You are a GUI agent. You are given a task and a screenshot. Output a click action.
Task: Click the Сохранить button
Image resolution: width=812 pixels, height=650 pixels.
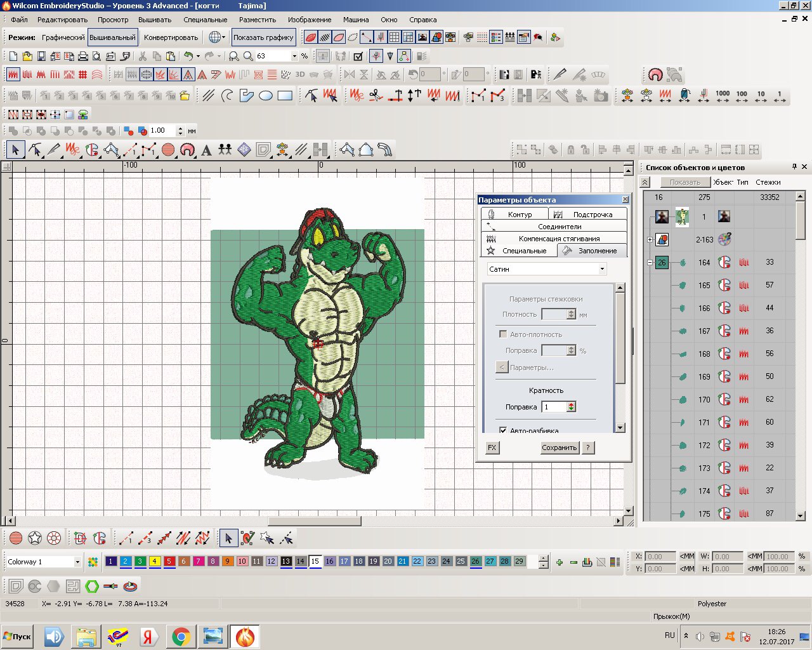559,448
